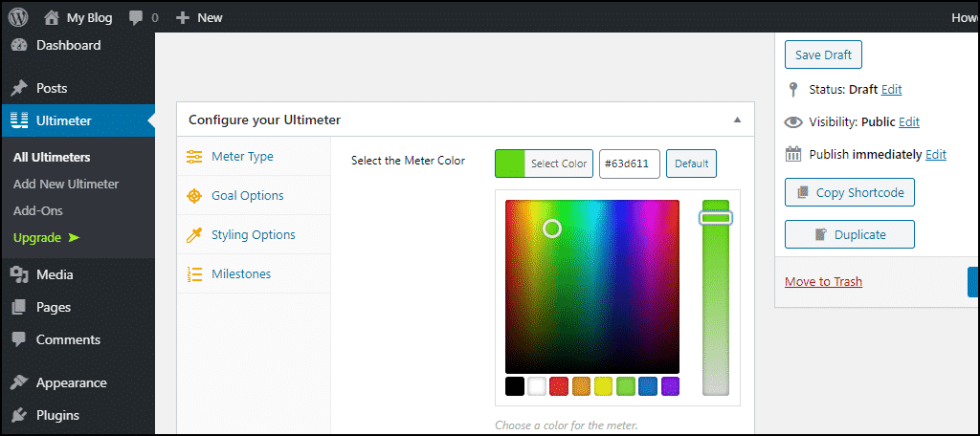Pick the red palette swatch
The image size is (980, 436).
pyautogui.click(x=559, y=386)
